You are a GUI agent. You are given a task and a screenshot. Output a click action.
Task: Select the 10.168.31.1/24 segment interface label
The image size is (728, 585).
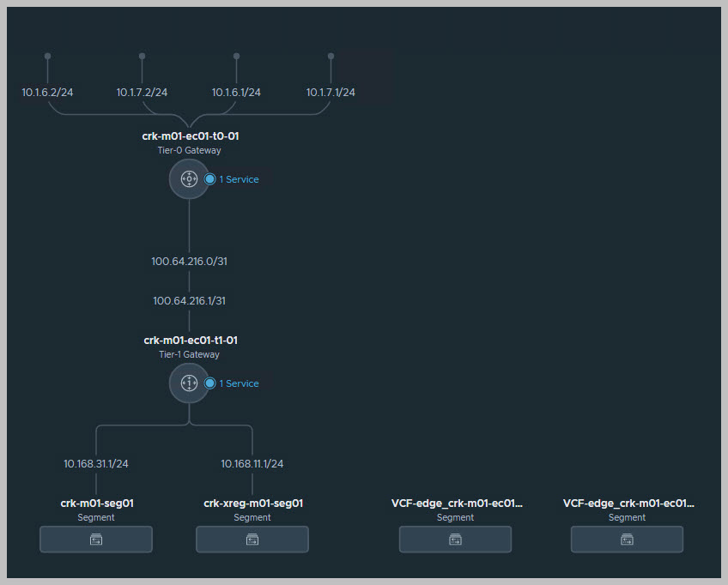click(x=96, y=464)
